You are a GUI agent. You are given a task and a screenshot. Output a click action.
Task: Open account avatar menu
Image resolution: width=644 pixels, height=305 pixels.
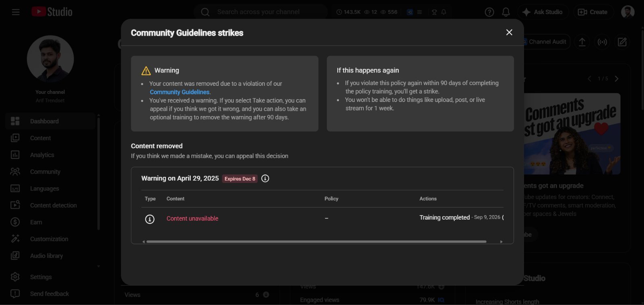coord(627,12)
